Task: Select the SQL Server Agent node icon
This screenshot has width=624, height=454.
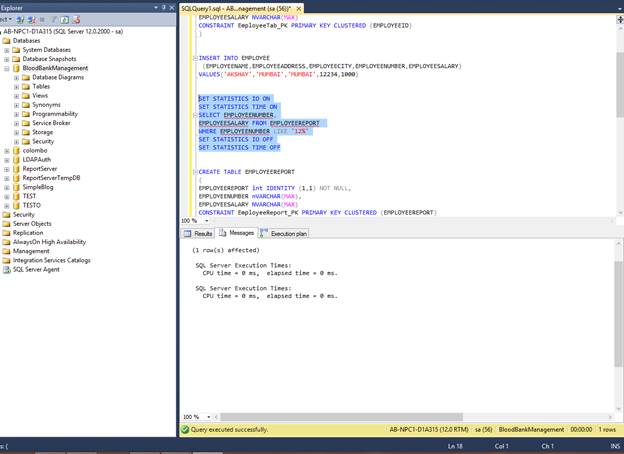Action: [x=6, y=269]
